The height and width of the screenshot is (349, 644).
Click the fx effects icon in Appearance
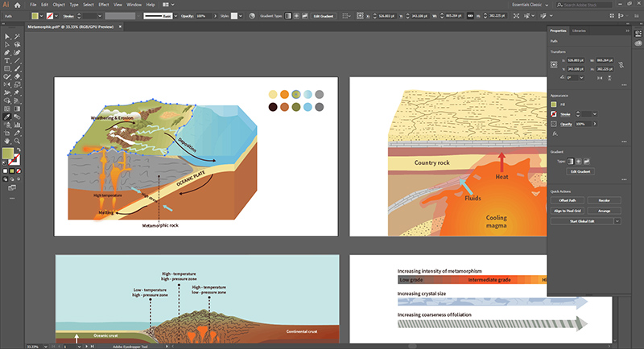coord(554,133)
